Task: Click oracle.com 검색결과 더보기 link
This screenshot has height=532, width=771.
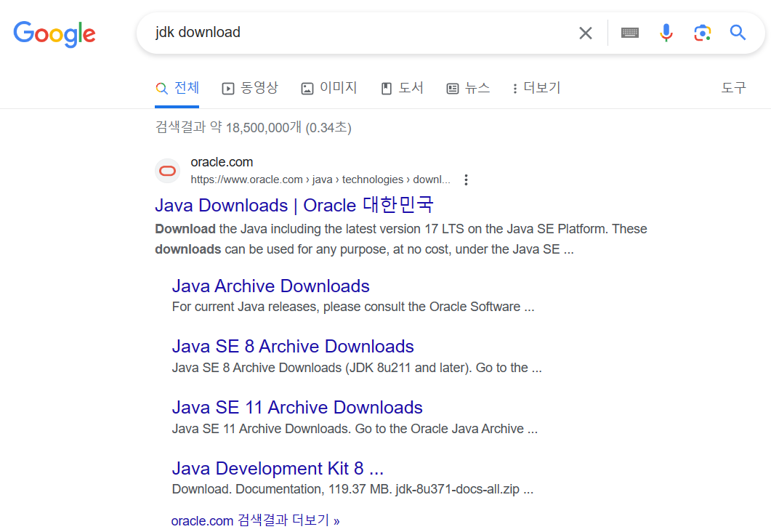Action: tap(256, 520)
